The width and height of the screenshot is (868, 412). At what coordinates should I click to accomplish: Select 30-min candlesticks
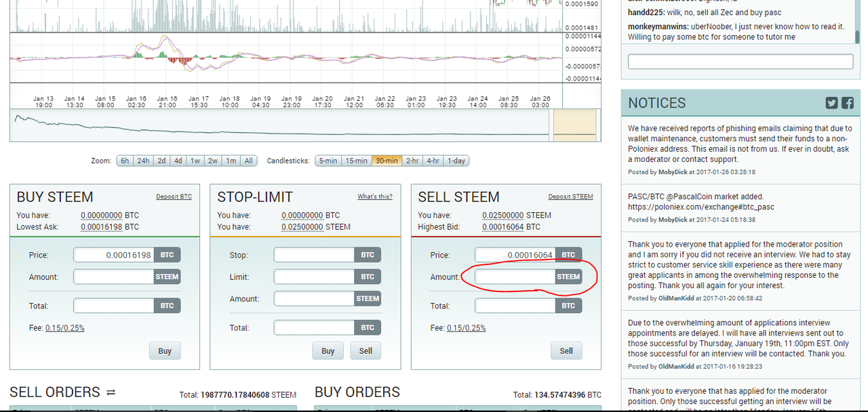point(387,161)
